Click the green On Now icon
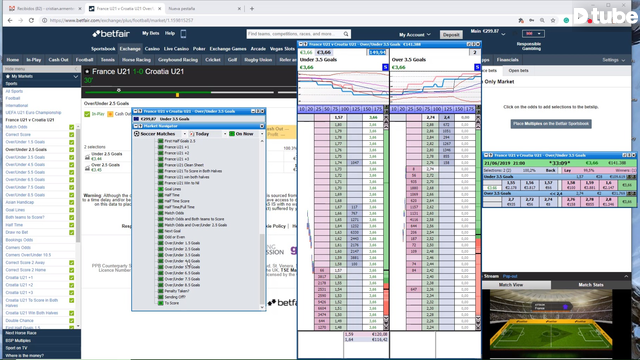This screenshot has height=360, width=640. pos(232,134)
